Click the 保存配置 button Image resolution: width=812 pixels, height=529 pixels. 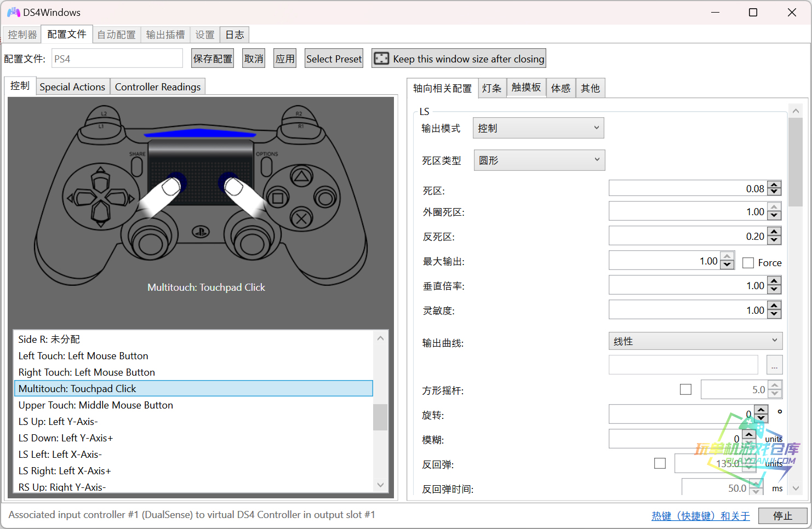(213, 59)
